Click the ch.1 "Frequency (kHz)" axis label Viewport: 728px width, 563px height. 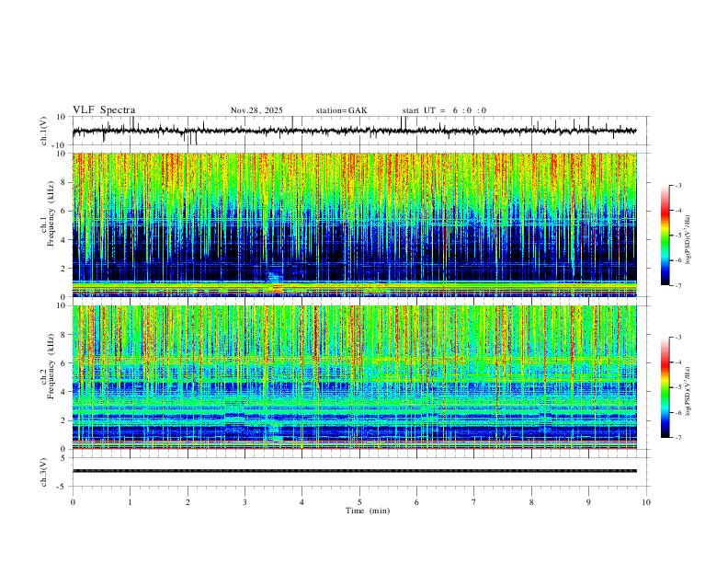(51, 214)
